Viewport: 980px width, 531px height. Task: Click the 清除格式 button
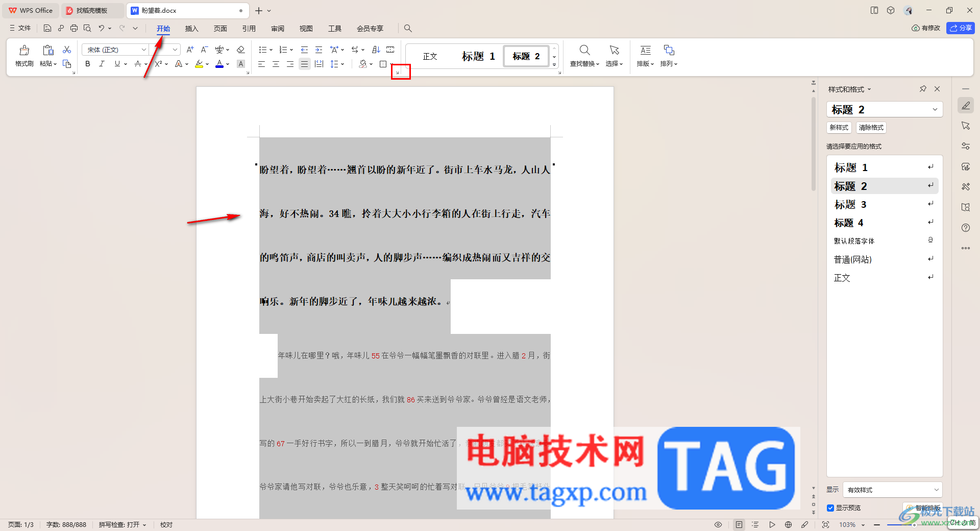(871, 128)
